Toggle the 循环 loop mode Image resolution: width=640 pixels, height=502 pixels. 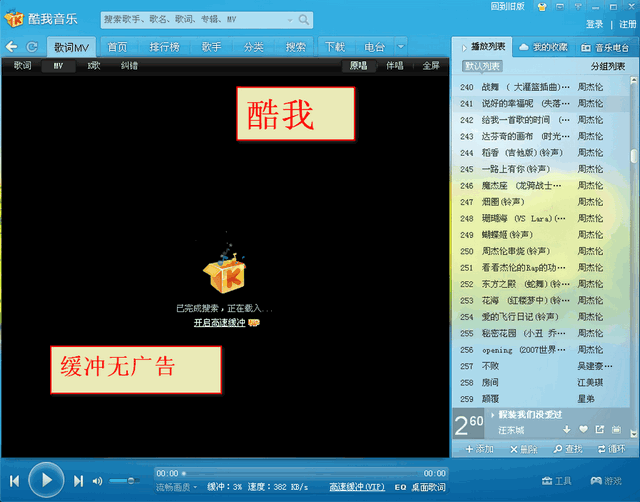(x=611, y=449)
